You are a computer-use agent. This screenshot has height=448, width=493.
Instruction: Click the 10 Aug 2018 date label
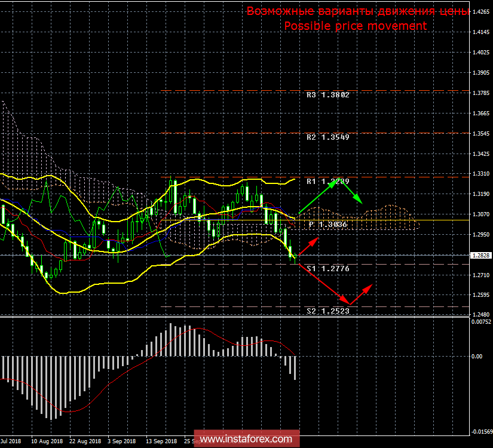47,441
